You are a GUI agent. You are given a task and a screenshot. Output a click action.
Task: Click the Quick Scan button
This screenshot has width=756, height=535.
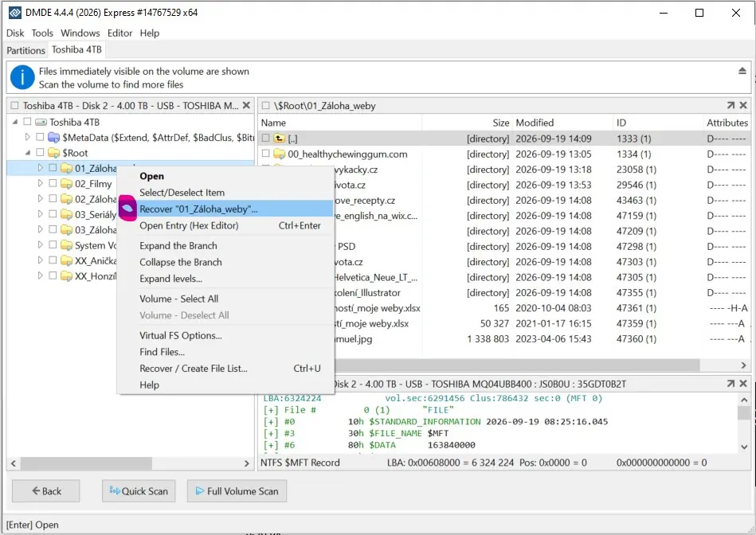click(x=139, y=491)
